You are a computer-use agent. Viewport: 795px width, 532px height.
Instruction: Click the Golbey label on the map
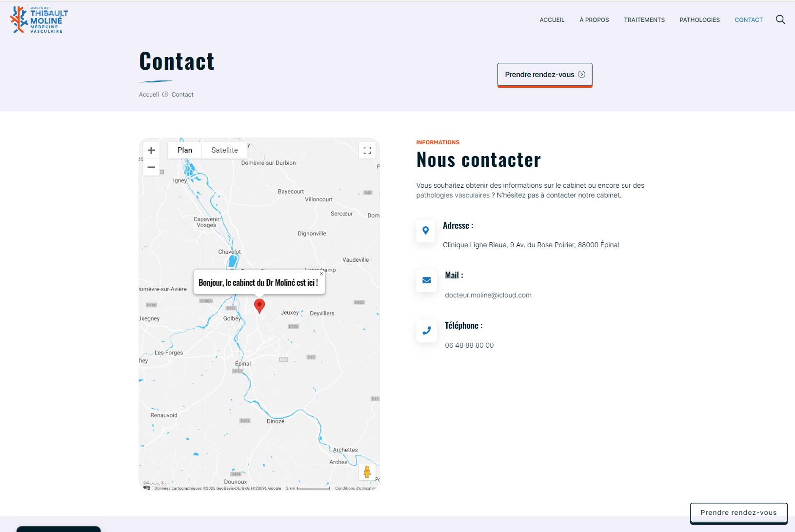click(232, 318)
